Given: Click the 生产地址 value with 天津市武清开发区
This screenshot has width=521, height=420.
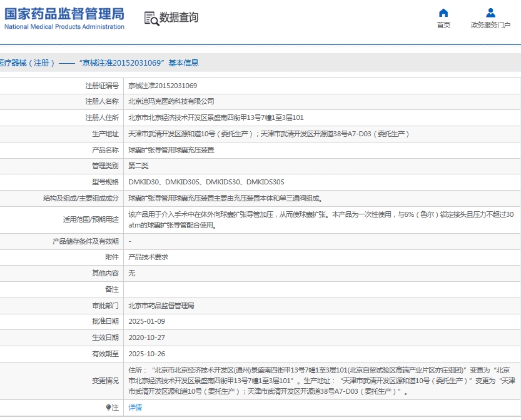Looking at the screenshot, I should (x=268, y=134).
